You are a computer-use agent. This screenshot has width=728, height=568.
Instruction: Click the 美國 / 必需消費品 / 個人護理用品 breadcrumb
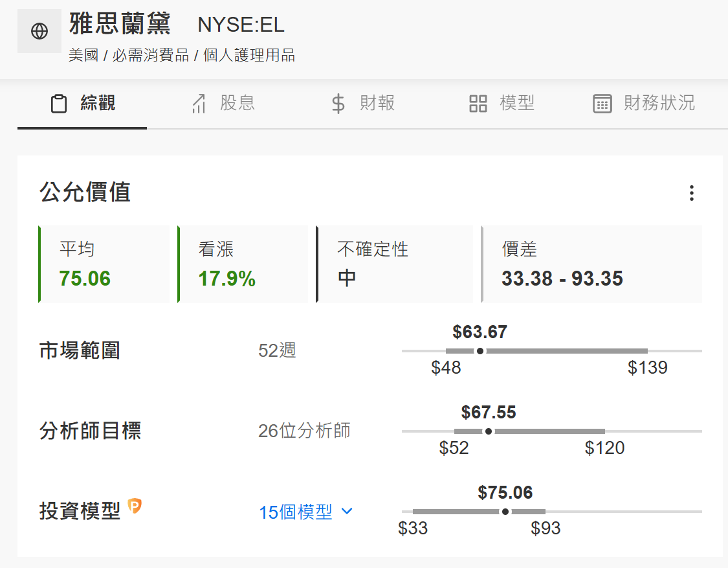click(x=182, y=55)
